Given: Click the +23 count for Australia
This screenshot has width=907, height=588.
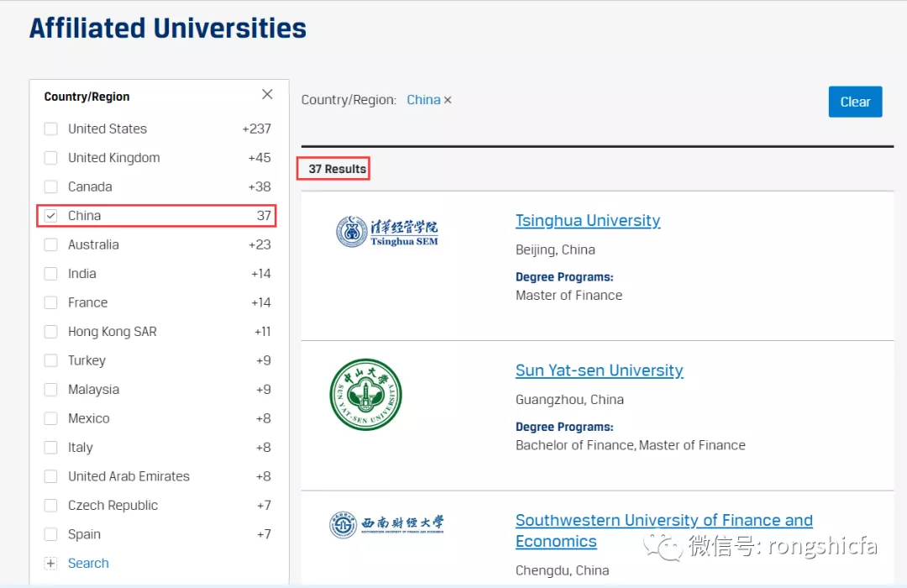Looking at the screenshot, I should pos(260,244).
